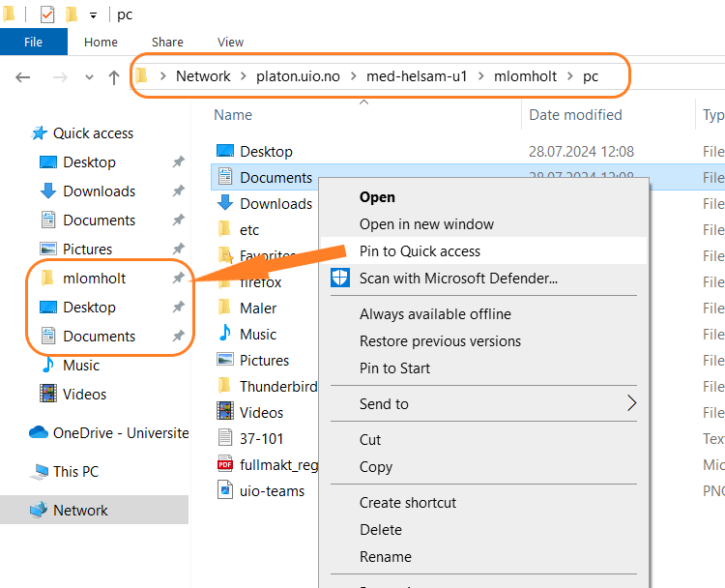Click the Videos film icon in file list

tap(225, 411)
